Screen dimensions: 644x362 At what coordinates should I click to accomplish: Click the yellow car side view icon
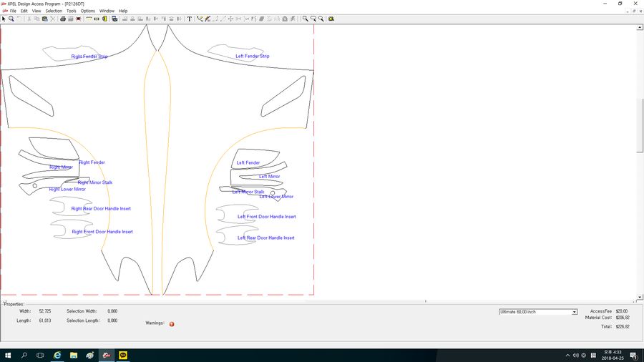click(x=104, y=19)
